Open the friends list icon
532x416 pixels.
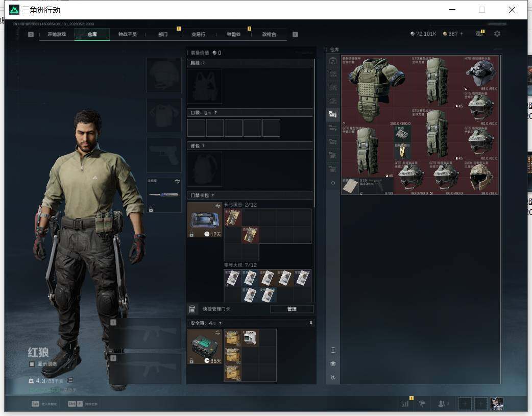tap(442, 404)
